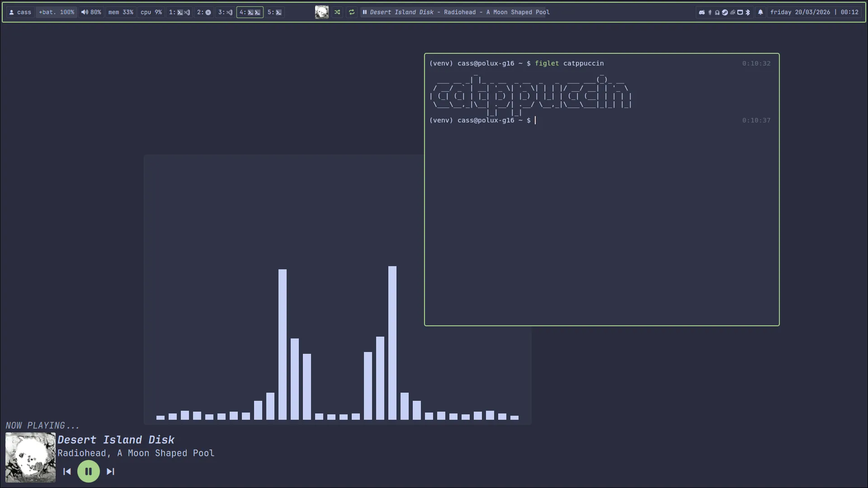868x488 pixels.
Task: Go back to the previous track
Action: point(67,471)
